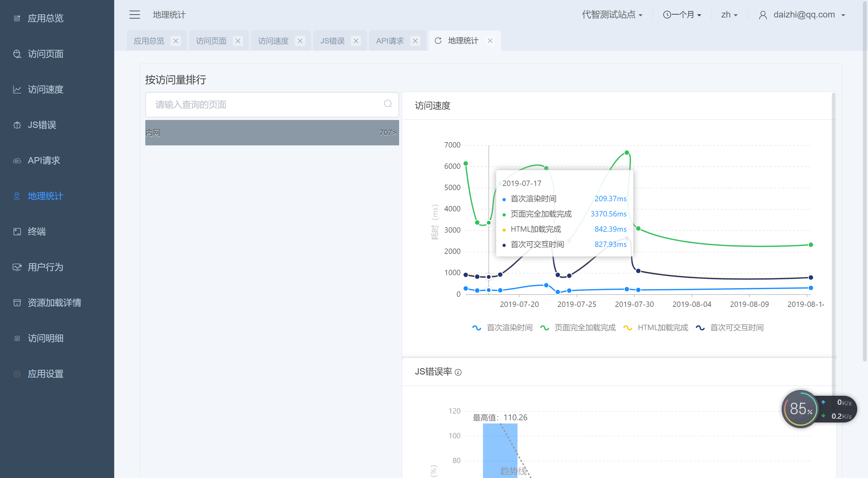Open 用户行为 sidebar section
The height and width of the screenshot is (478, 868).
coord(45,267)
